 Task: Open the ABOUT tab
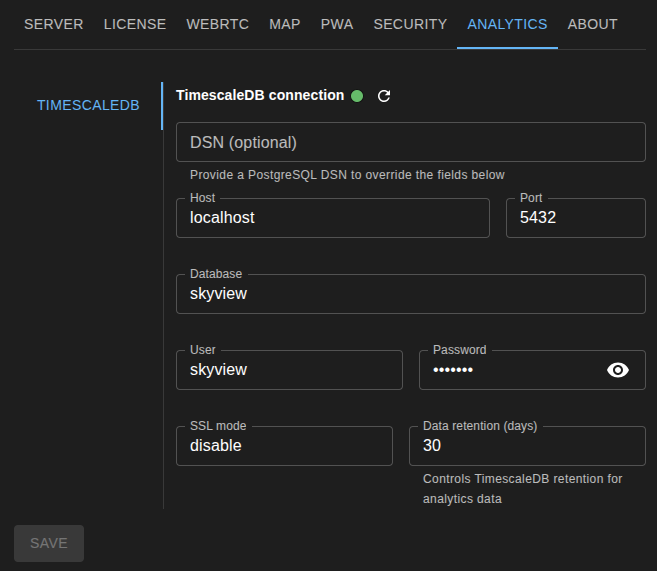[x=592, y=24]
